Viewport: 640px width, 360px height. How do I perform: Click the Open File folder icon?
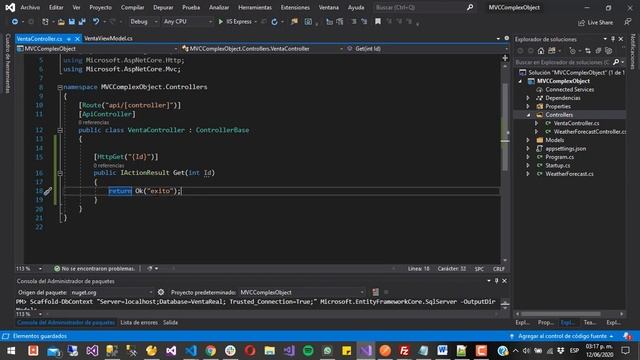pyautogui.click(x=61, y=22)
